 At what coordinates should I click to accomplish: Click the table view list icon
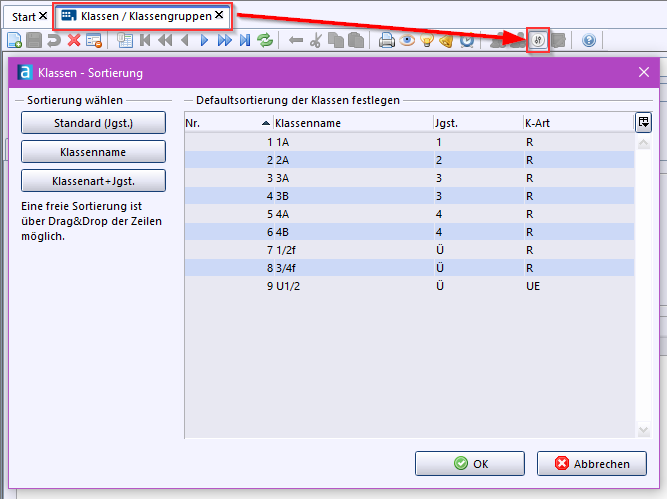[125, 40]
